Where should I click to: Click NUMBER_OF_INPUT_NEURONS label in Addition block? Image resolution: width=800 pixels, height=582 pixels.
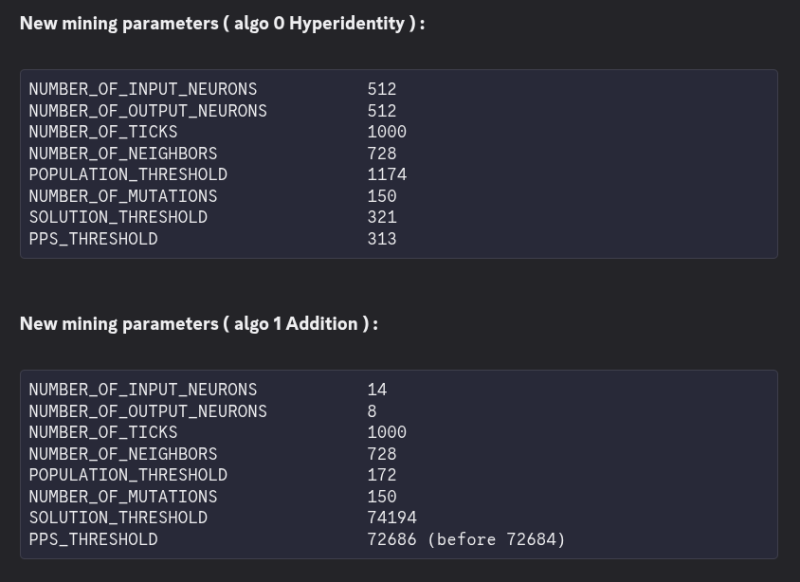click(x=142, y=390)
